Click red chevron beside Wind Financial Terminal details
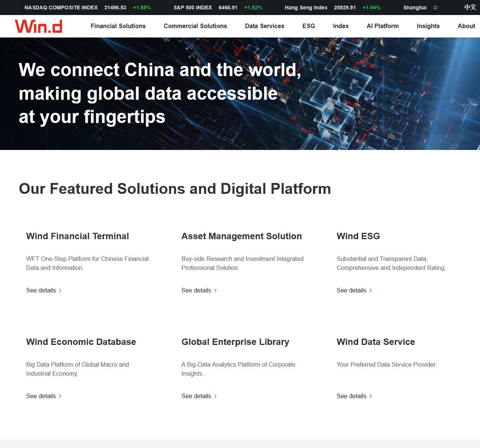Image resolution: width=480 pixels, height=448 pixels. tap(60, 291)
